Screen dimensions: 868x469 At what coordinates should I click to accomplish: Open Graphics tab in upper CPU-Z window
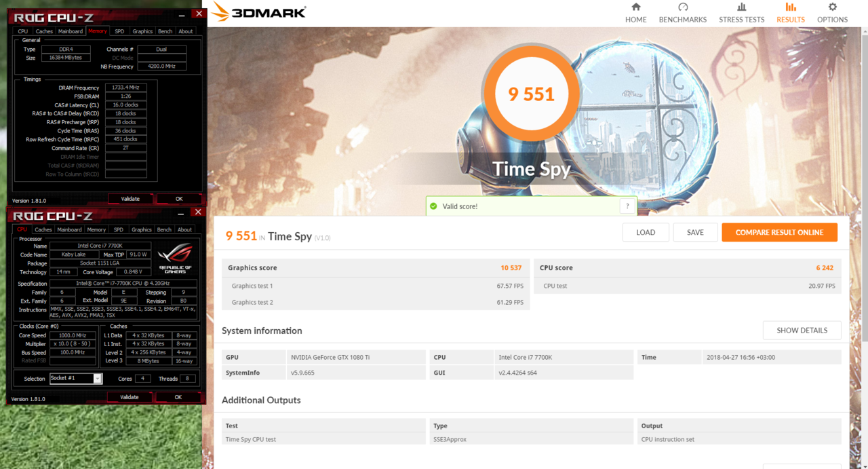(142, 31)
